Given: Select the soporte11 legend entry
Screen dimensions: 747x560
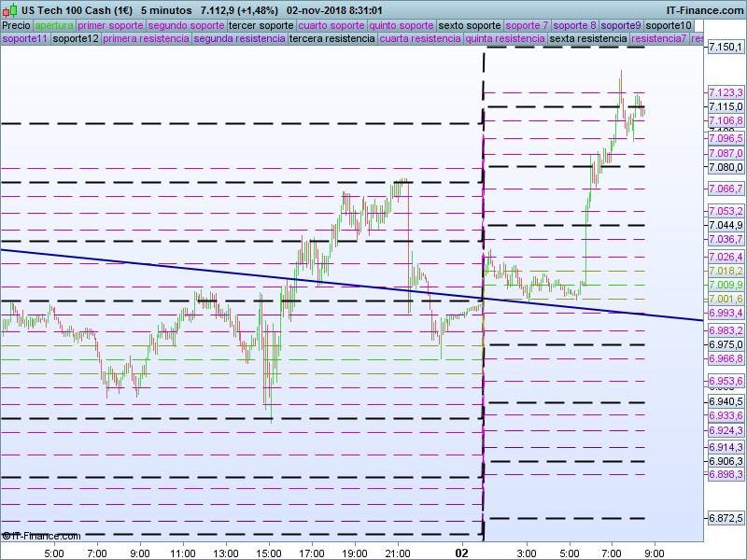Looking at the screenshot, I should [25, 38].
